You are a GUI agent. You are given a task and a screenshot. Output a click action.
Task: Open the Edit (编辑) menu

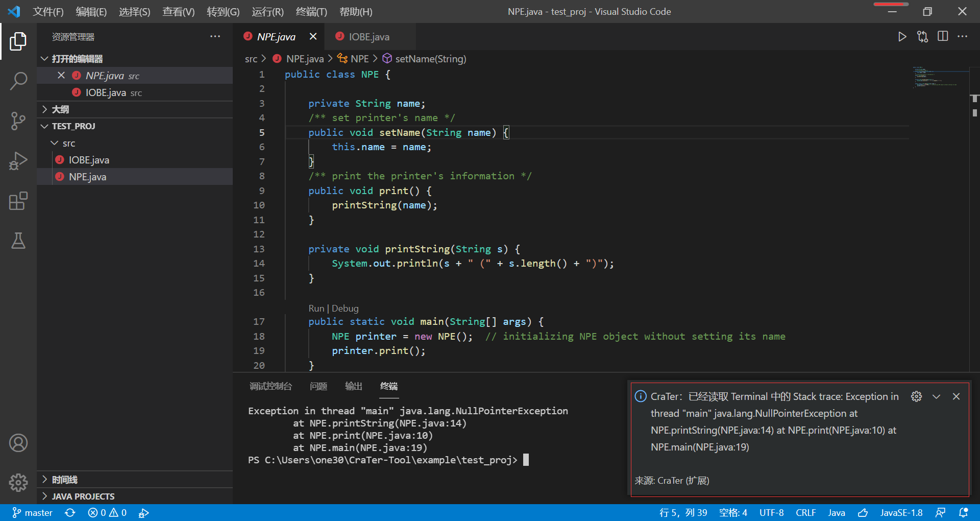point(91,12)
